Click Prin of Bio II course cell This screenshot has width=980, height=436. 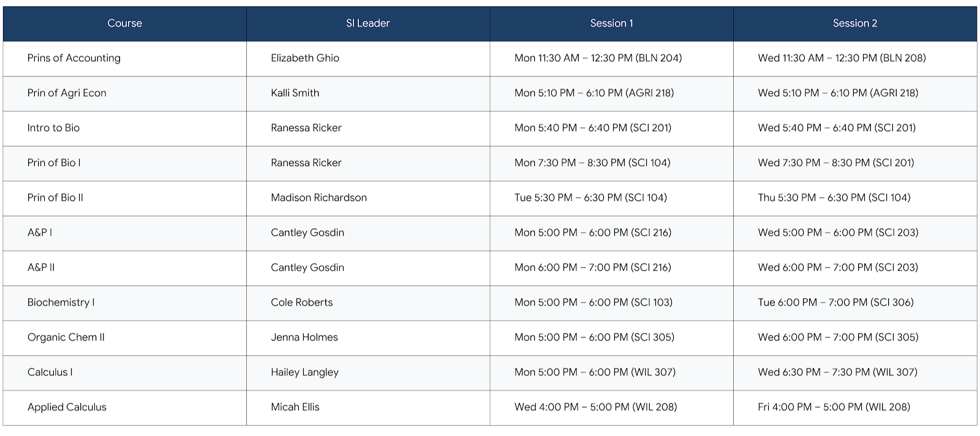tap(55, 198)
